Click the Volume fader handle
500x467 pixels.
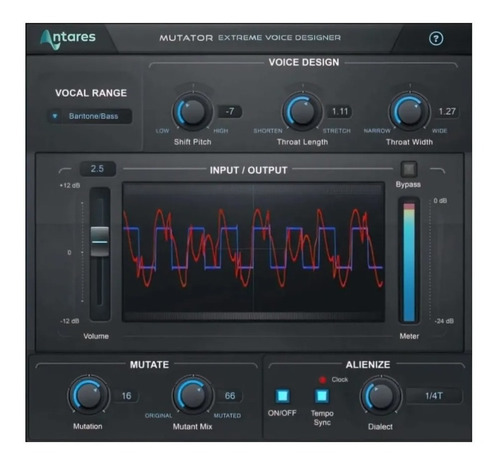(x=100, y=242)
